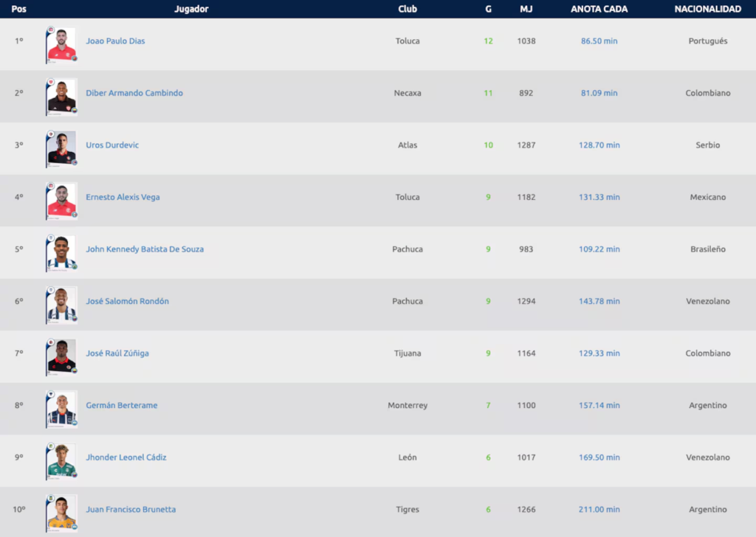Screen dimensions: 756x537
Task: Click Jhonder Leonel Cádiz player photo
Action: 62,461
